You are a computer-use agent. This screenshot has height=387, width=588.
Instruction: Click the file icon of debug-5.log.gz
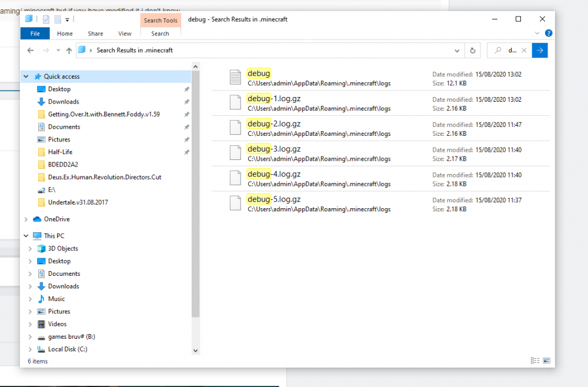(235, 203)
